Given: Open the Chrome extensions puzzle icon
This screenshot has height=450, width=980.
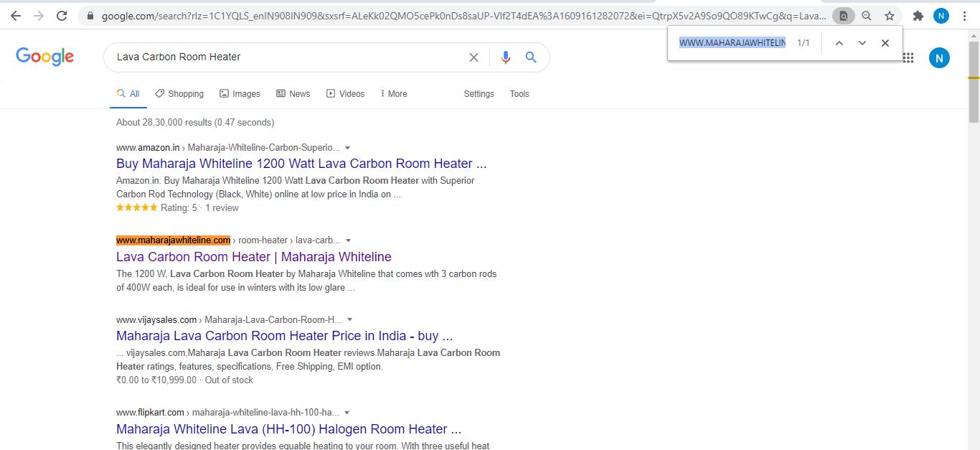Looking at the screenshot, I should tap(918, 16).
